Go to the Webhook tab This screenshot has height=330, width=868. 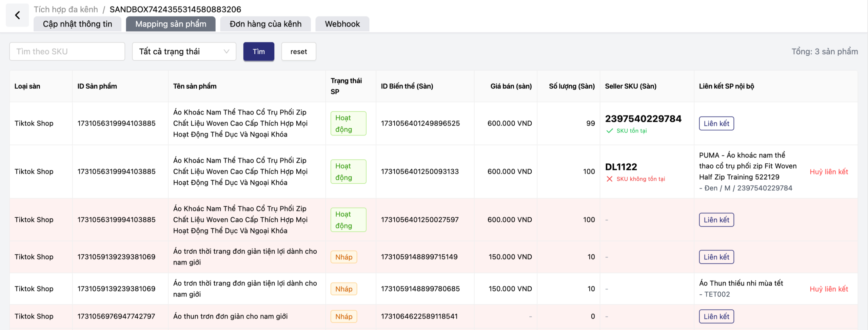pos(342,24)
